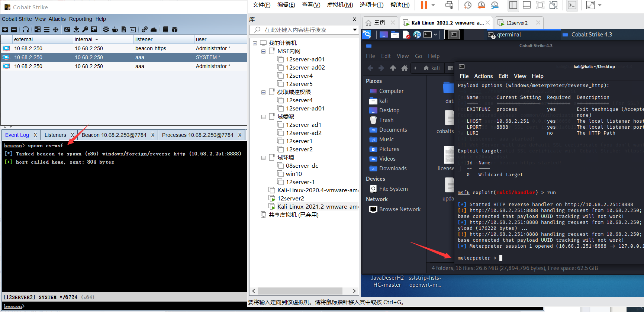The width and height of the screenshot is (644, 312).
Task: Open the 虚拟机(M) menu in VMware
Action: tap(340, 5)
